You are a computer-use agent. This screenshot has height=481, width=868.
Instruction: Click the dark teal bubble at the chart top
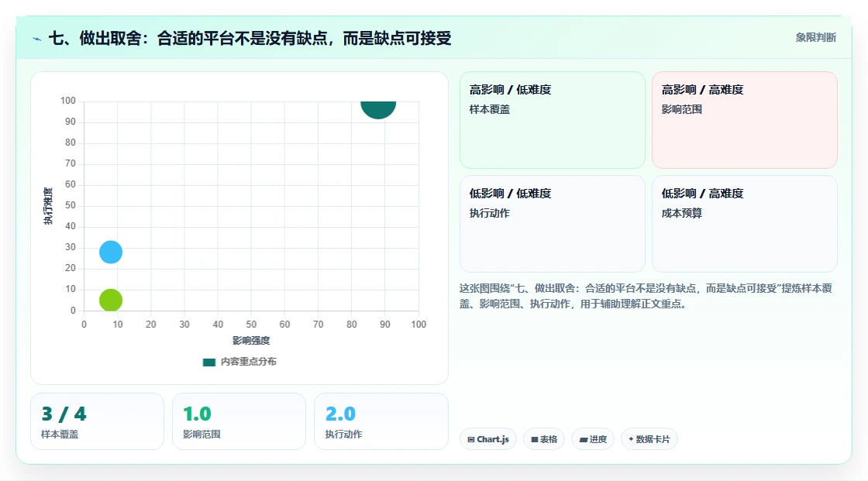click(x=378, y=109)
